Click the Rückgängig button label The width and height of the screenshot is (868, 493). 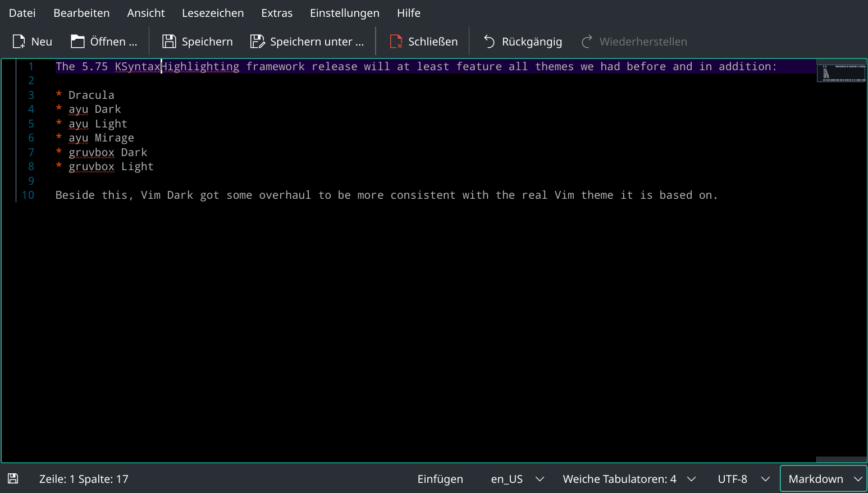point(532,42)
